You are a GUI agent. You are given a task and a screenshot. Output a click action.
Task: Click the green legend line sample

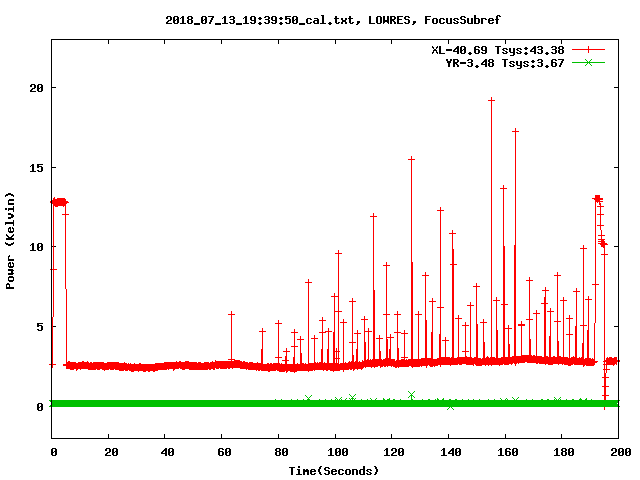click(588, 62)
